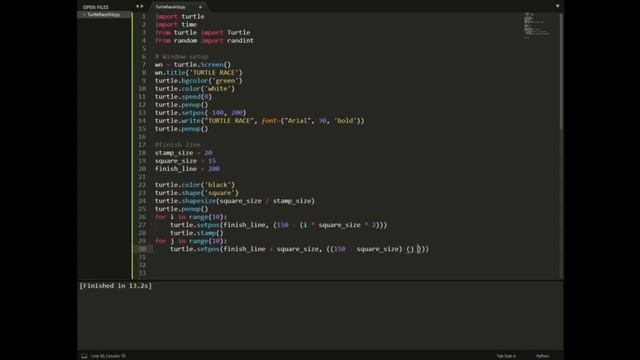Click the turtle.color('white') line
Screen dimensions: 640x360
[x=195, y=89]
